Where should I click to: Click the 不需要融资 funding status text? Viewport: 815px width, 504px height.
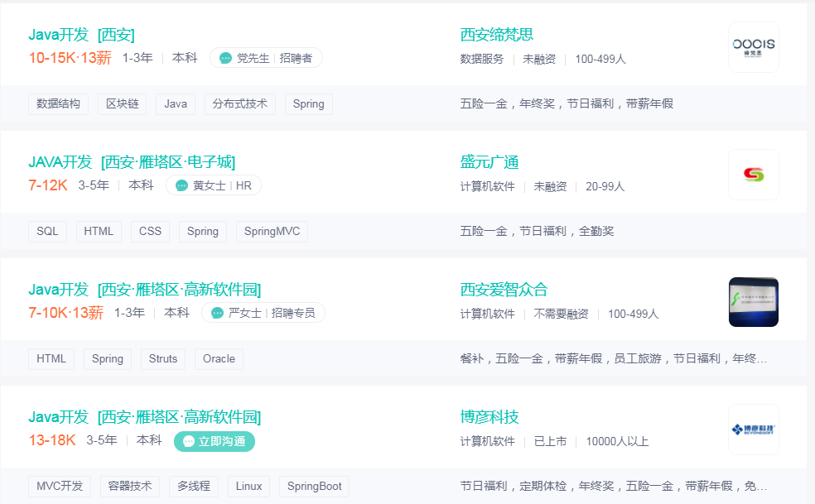562,314
